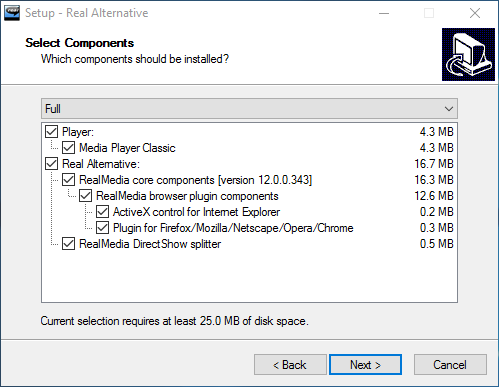Cancel the setup wizard
This screenshot has height=387, width=499.
450,365
